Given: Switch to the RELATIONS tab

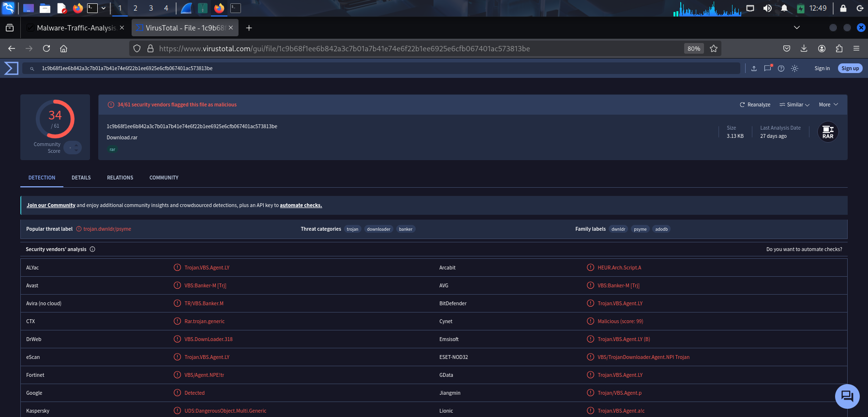Looking at the screenshot, I should tap(120, 178).
